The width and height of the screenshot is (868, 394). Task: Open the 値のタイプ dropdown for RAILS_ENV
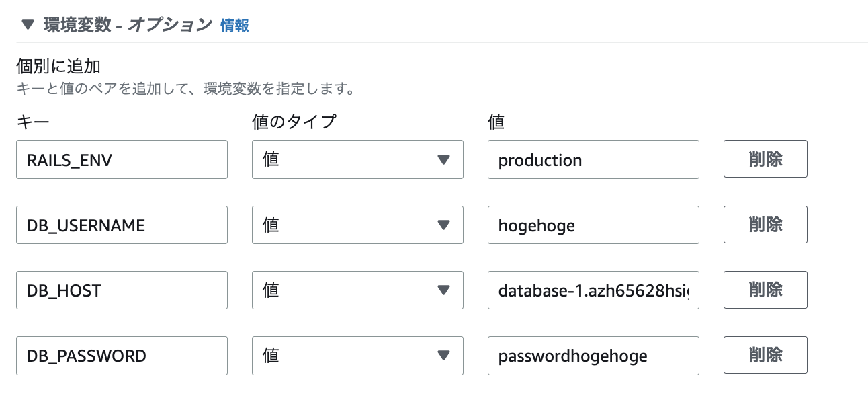pyautogui.click(x=357, y=159)
